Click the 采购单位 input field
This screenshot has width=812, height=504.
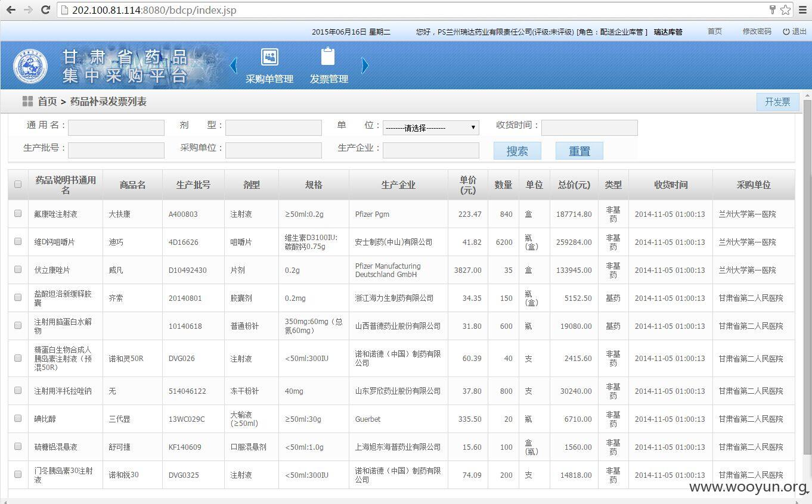click(x=274, y=150)
